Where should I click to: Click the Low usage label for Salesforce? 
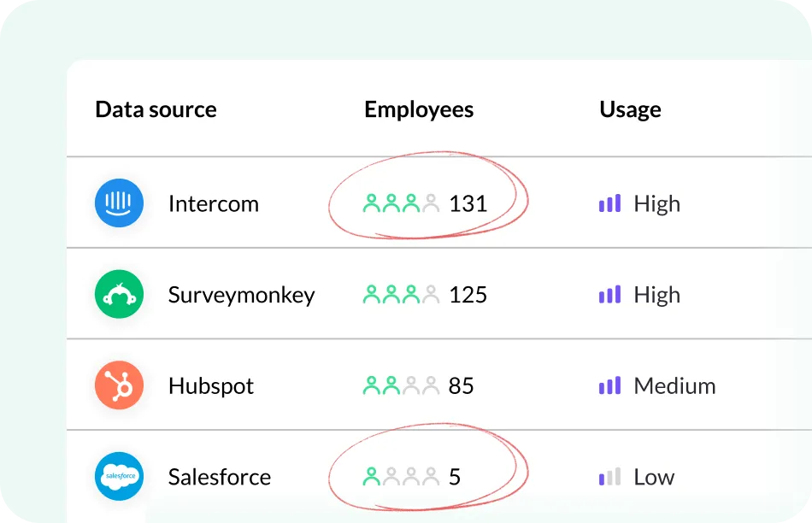tap(654, 477)
